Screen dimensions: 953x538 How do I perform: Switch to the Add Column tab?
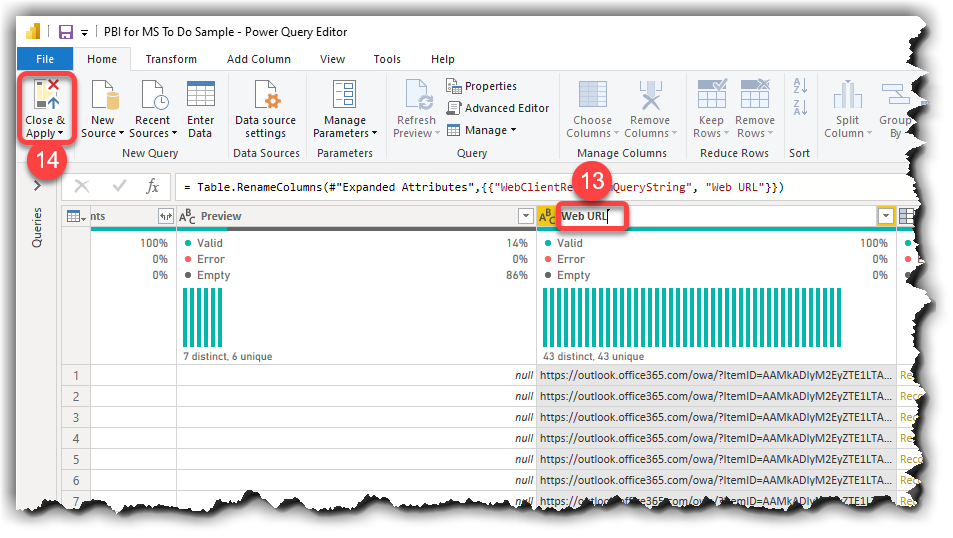click(259, 59)
